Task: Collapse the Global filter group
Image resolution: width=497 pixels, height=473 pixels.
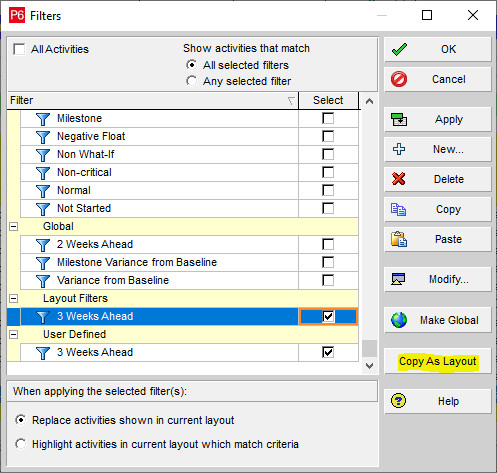Action: tap(13, 227)
